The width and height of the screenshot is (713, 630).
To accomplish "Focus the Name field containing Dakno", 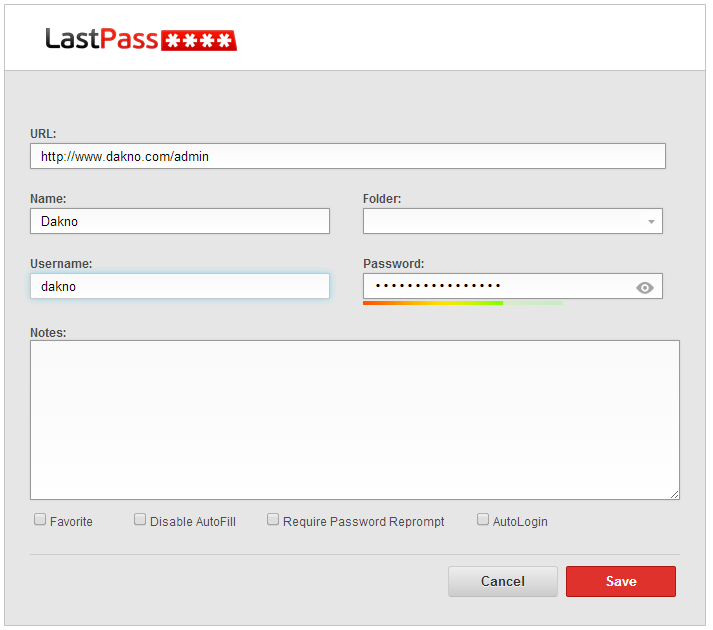I will coord(180,221).
